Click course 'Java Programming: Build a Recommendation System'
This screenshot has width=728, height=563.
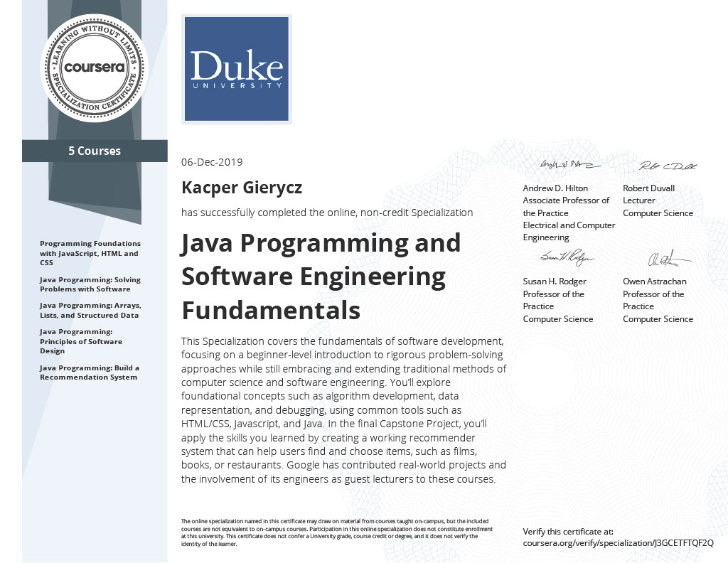click(x=89, y=372)
